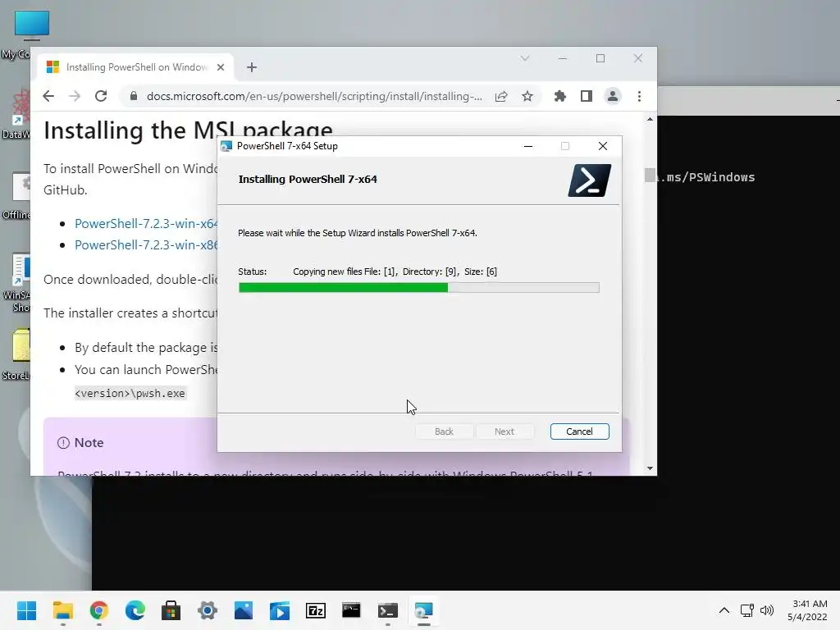Open the Chrome extensions puzzle icon

click(x=559, y=97)
